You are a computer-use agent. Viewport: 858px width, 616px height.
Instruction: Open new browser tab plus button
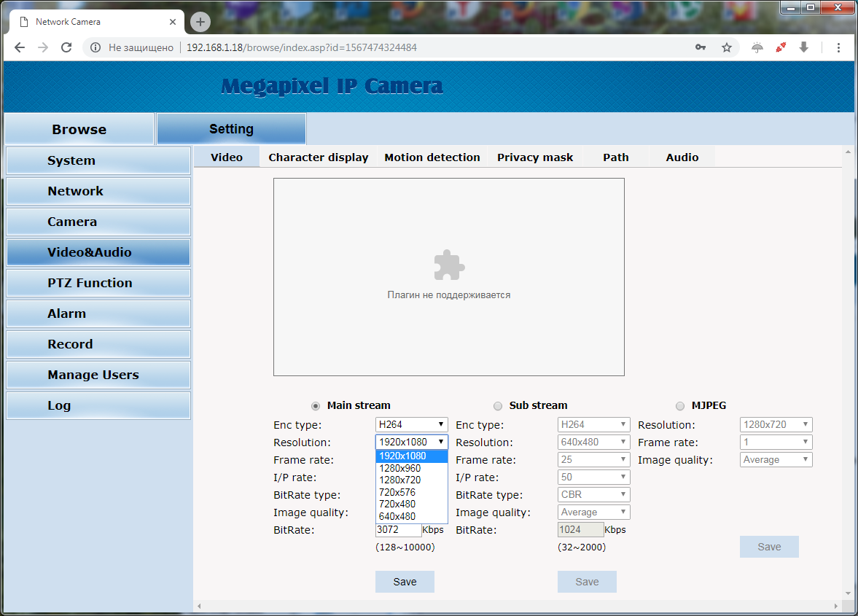(x=200, y=22)
